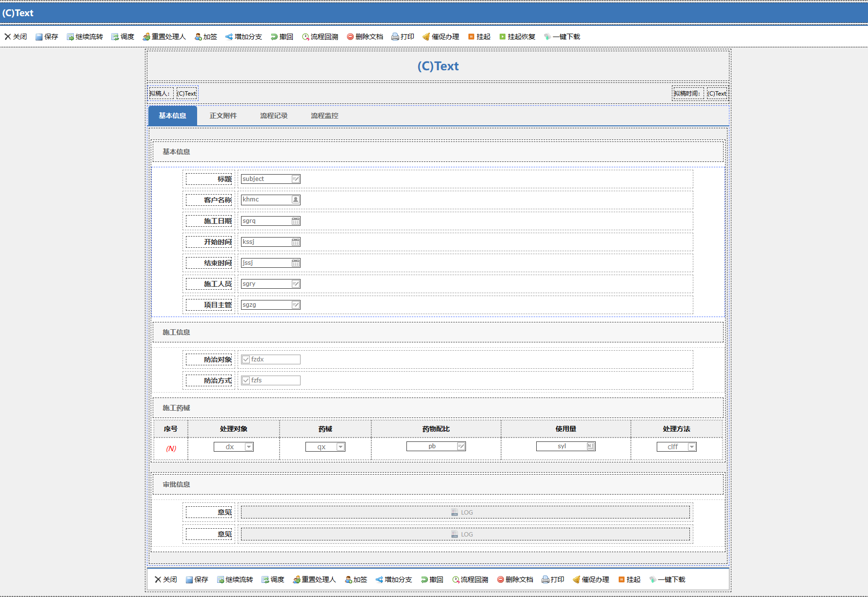868x597 pixels.
Task: Click 一键下载 in the bottom toolbar
Action: click(x=667, y=579)
